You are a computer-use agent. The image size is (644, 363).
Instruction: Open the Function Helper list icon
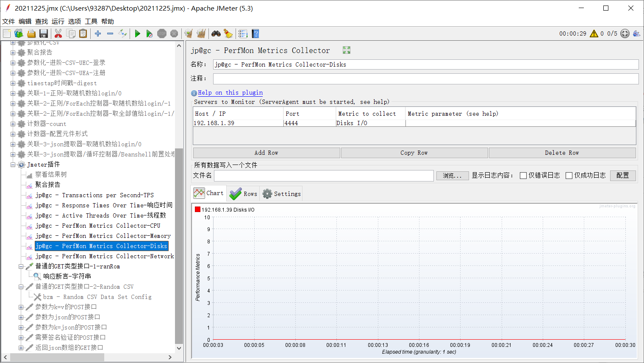tap(243, 34)
